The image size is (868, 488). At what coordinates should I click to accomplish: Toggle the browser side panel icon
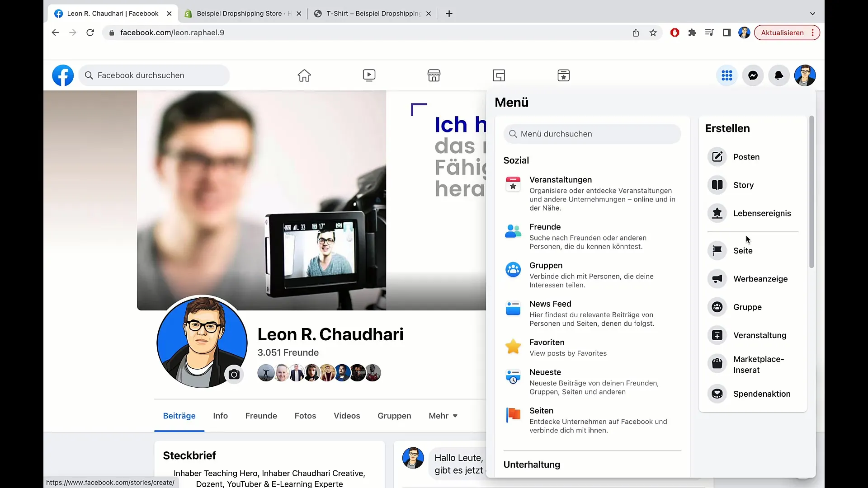[727, 33]
